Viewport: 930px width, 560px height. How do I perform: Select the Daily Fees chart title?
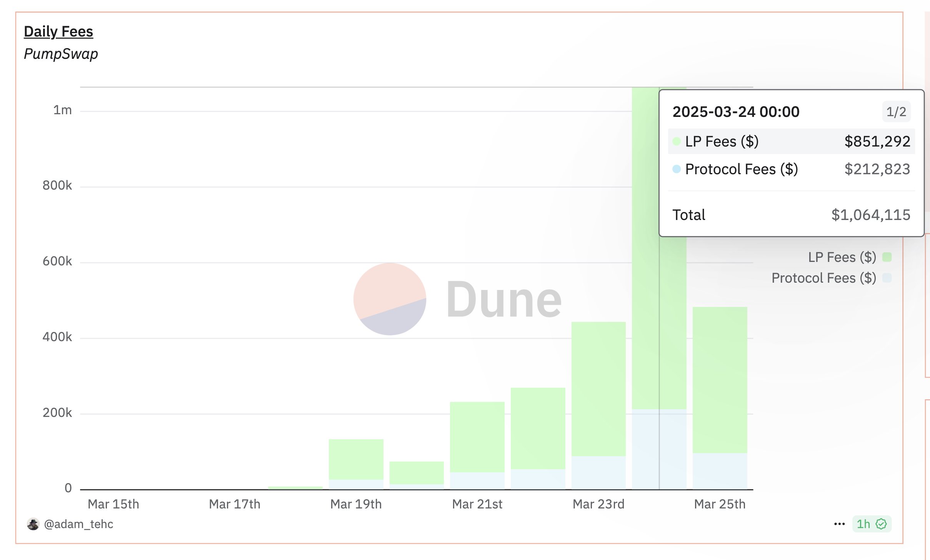(x=58, y=32)
